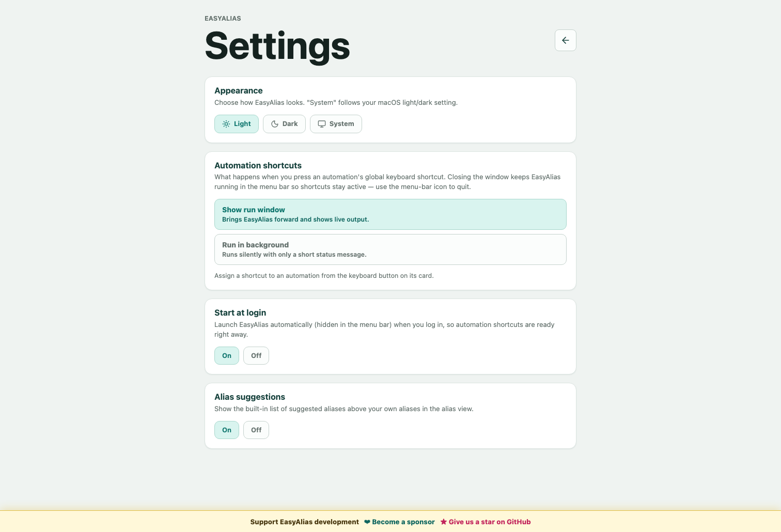Click the 'Launch EasyAlias automatically' description
Image resolution: width=781 pixels, height=532 pixels.
coord(384,330)
